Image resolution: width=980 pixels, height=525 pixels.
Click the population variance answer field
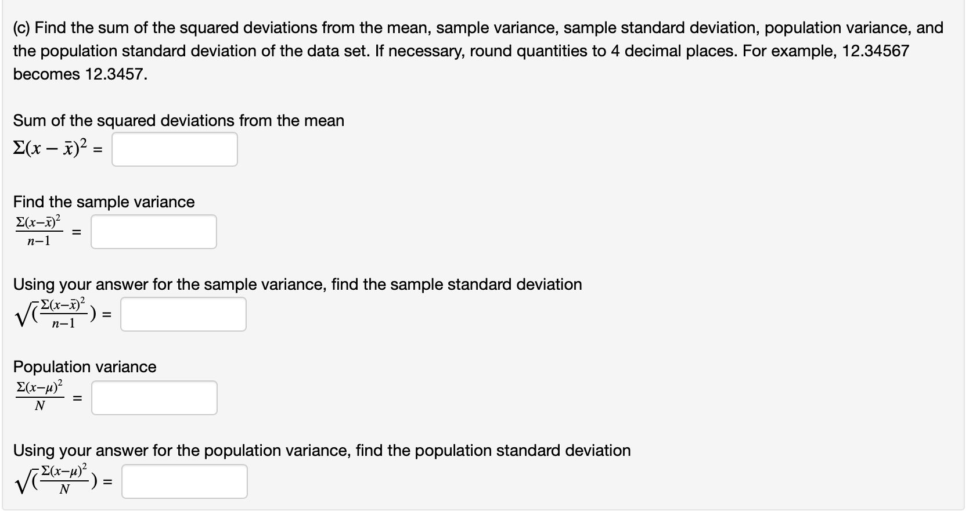tap(154, 397)
